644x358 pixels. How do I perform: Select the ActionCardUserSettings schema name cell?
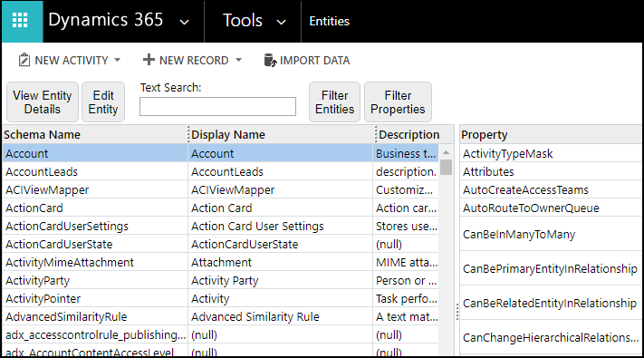95,226
